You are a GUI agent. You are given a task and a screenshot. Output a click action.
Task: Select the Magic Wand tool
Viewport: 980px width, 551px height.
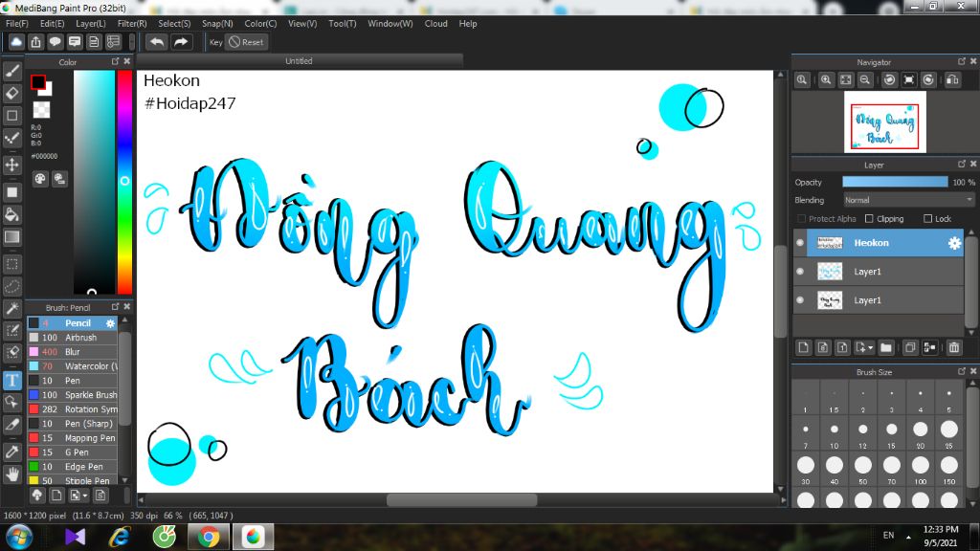tap(11, 309)
